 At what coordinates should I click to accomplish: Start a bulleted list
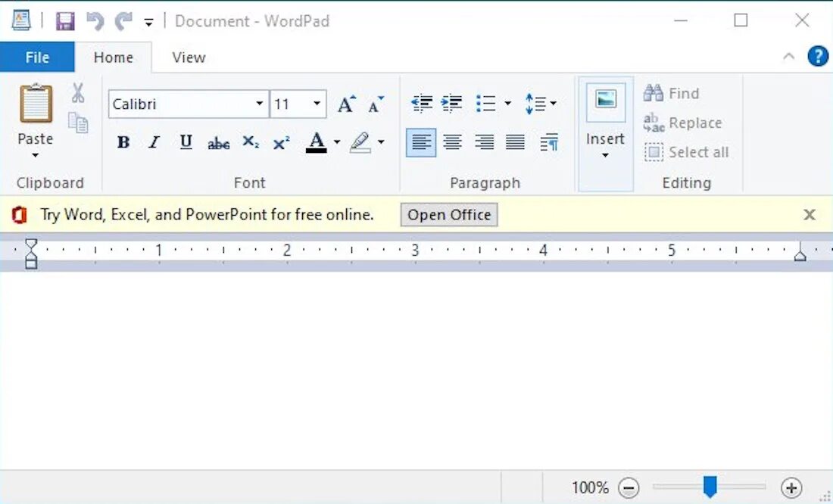tap(486, 103)
